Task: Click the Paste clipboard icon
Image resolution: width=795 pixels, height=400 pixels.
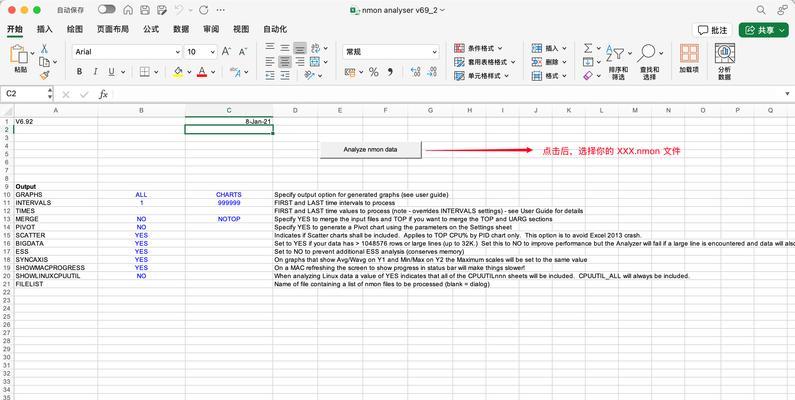Action: pyautogui.click(x=19, y=55)
